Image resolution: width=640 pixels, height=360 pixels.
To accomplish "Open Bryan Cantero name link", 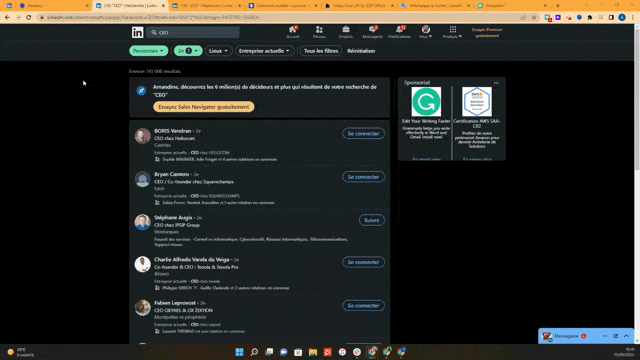I will click(171, 174).
